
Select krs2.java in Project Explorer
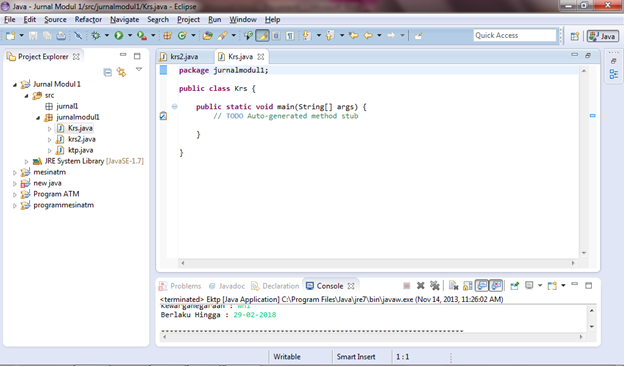[x=81, y=139]
